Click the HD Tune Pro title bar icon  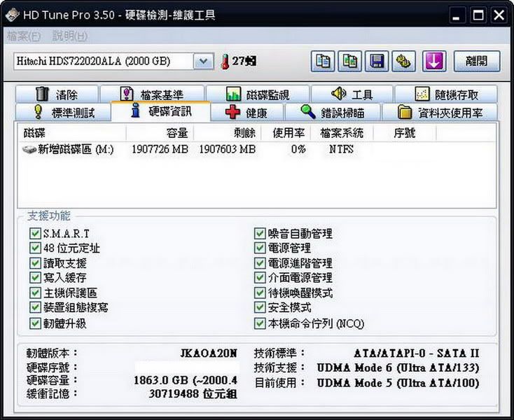tap(12, 15)
